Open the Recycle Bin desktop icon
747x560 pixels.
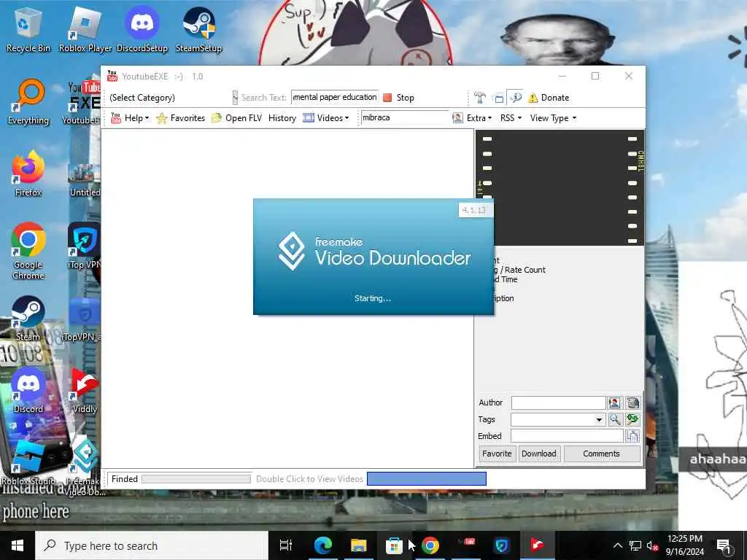click(x=28, y=29)
